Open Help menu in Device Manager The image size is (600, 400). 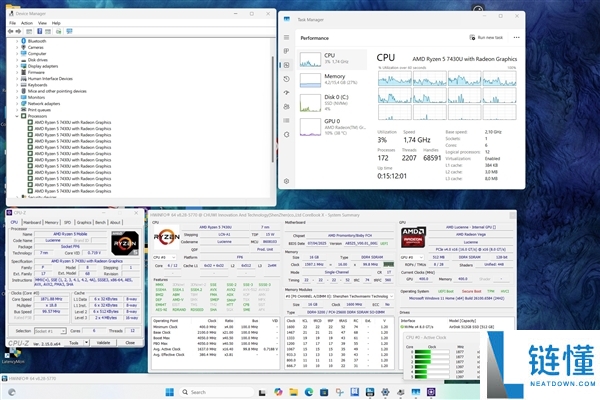pos(56,23)
